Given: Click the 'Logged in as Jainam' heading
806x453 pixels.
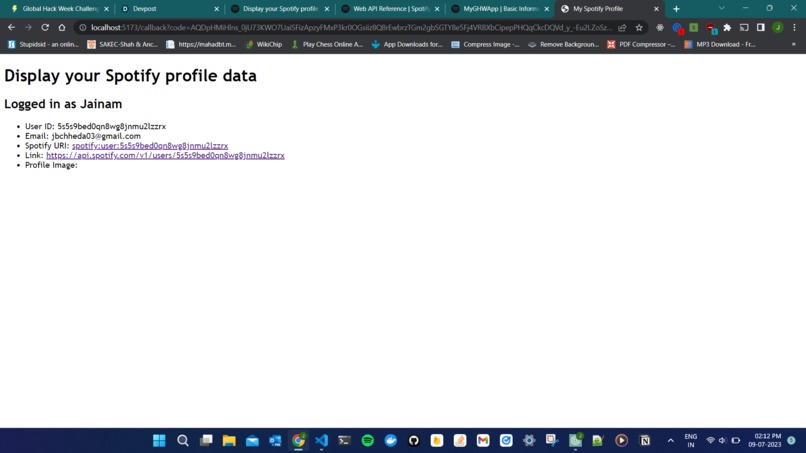Looking at the screenshot, I should [63, 104].
